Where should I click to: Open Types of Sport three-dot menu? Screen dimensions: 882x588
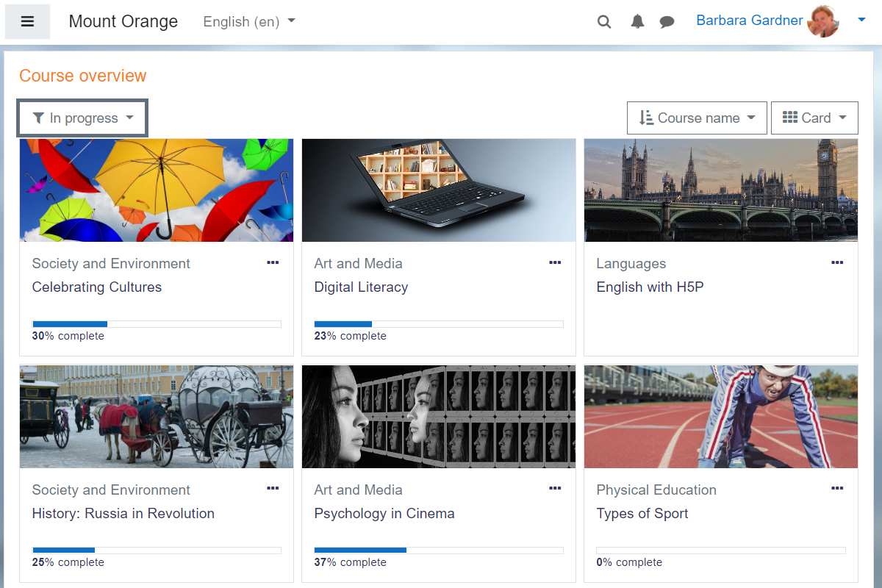(837, 488)
